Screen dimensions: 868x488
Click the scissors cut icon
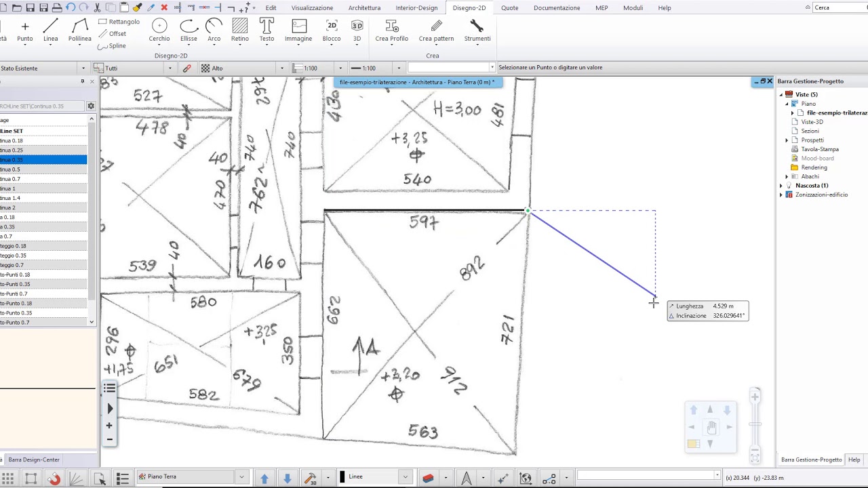pos(98,7)
